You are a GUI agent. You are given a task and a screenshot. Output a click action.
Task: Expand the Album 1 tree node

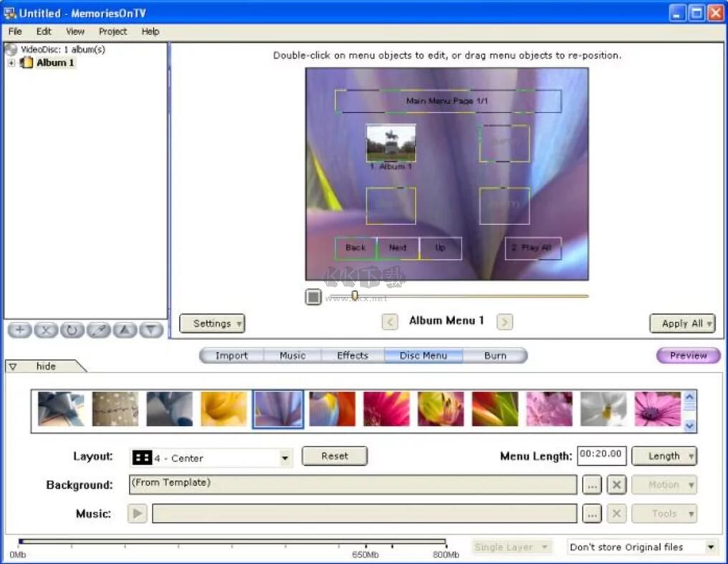[x=11, y=63]
